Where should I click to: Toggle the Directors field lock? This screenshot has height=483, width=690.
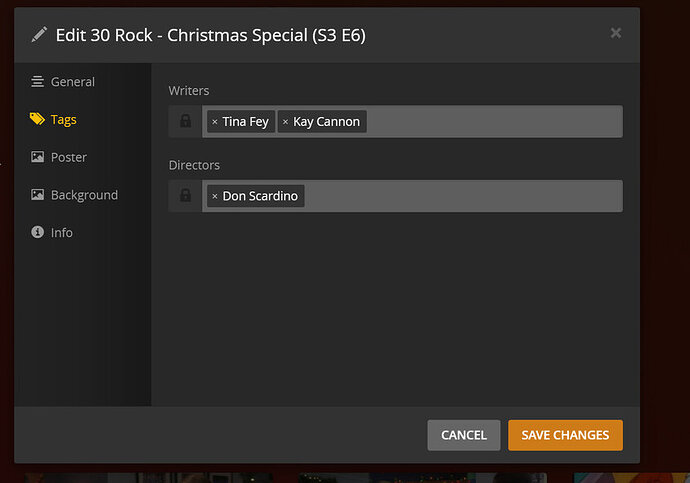(x=185, y=196)
